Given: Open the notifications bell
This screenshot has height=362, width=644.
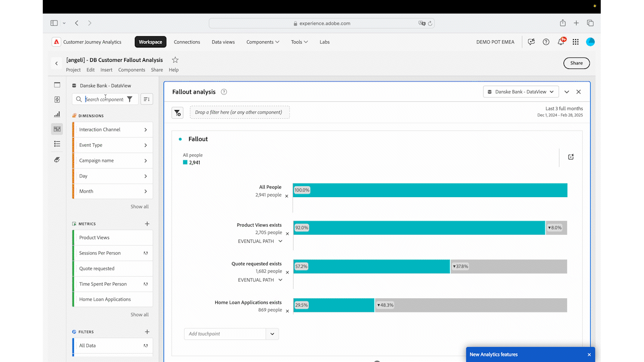Looking at the screenshot, I should [561, 42].
